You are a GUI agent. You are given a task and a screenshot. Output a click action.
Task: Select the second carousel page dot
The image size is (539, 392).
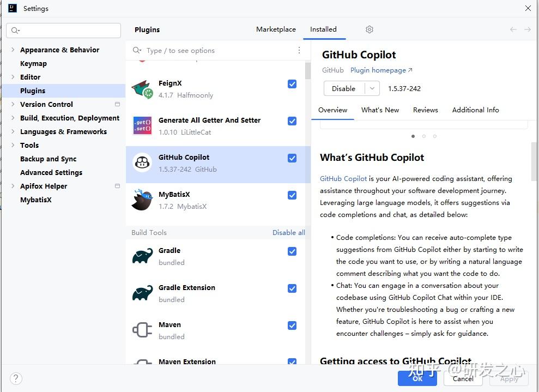pyautogui.click(x=424, y=136)
